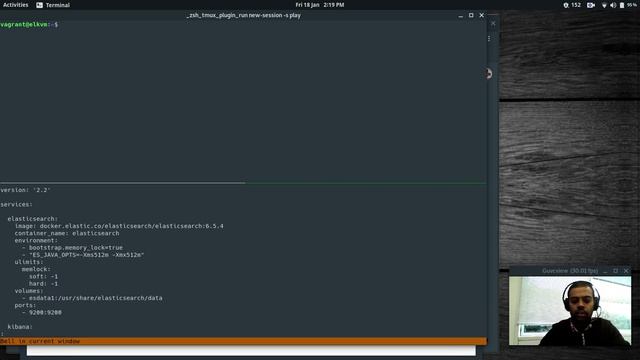Click the line version: '2.2'
This screenshot has width=640, height=360.
(x=25, y=190)
